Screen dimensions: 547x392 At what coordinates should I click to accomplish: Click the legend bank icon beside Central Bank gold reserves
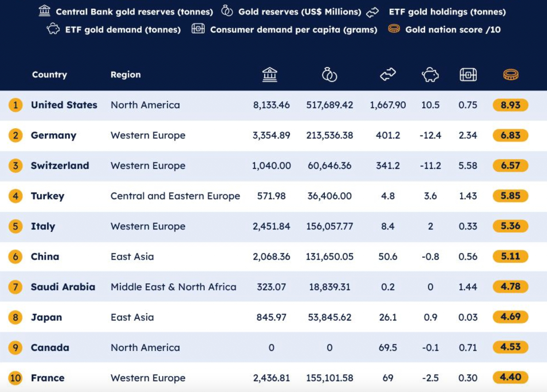pos(44,11)
